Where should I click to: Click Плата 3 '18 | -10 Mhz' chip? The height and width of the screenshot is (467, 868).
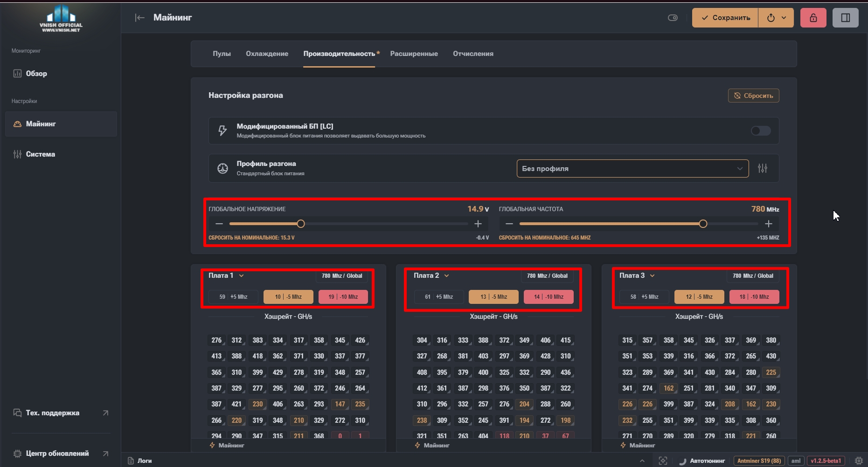pyautogui.click(x=754, y=297)
